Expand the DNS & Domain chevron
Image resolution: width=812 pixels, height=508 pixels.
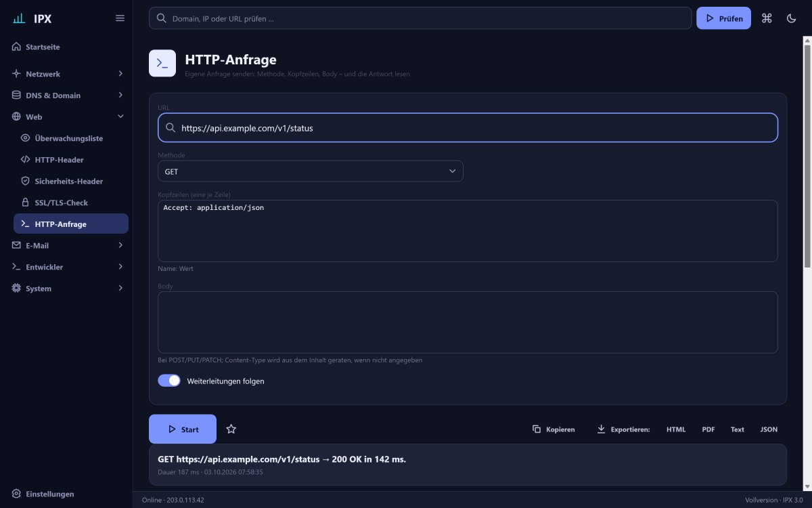(120, 96)
